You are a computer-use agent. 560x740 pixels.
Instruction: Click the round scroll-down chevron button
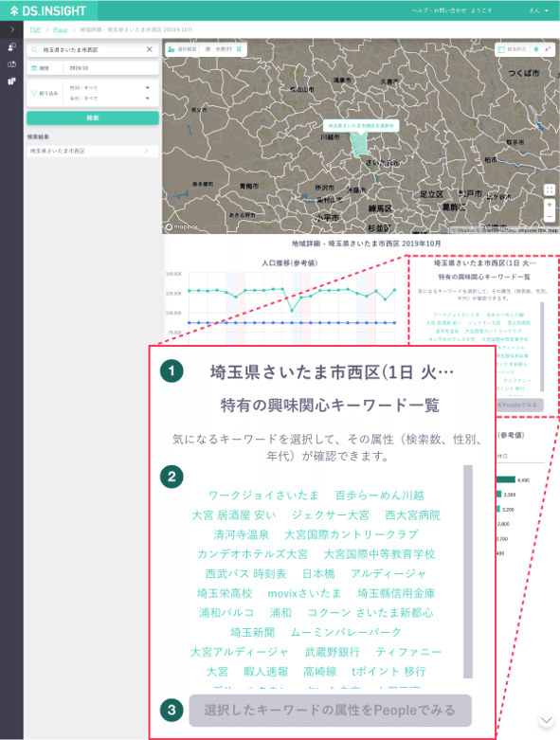pyautogui.click(x=547, y=720)
